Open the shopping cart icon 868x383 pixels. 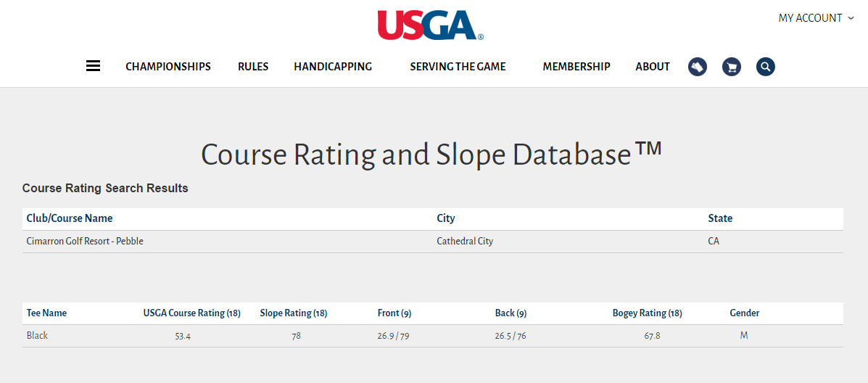[732, 67]
